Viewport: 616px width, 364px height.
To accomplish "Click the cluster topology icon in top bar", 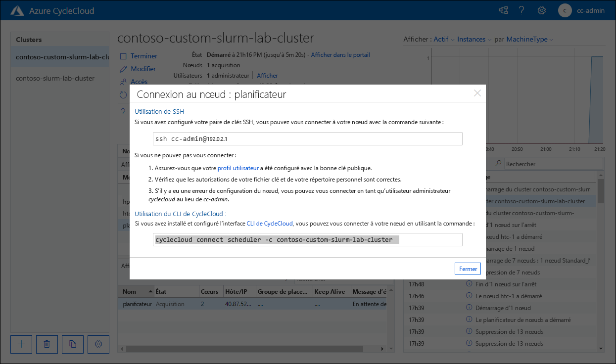I will tap(503, 10).
